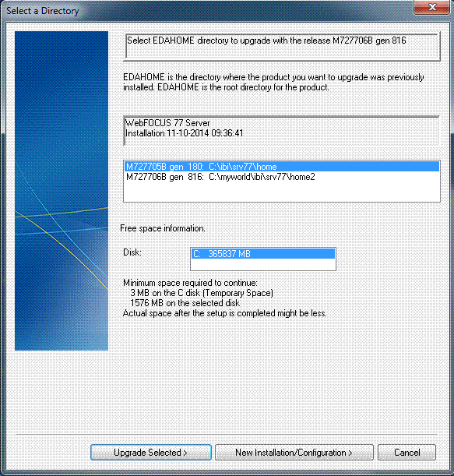The height and width of the screenshot is (476, 454).
Task: Select the M727705B gen 180 directory entry
Action: pos(282,167)
